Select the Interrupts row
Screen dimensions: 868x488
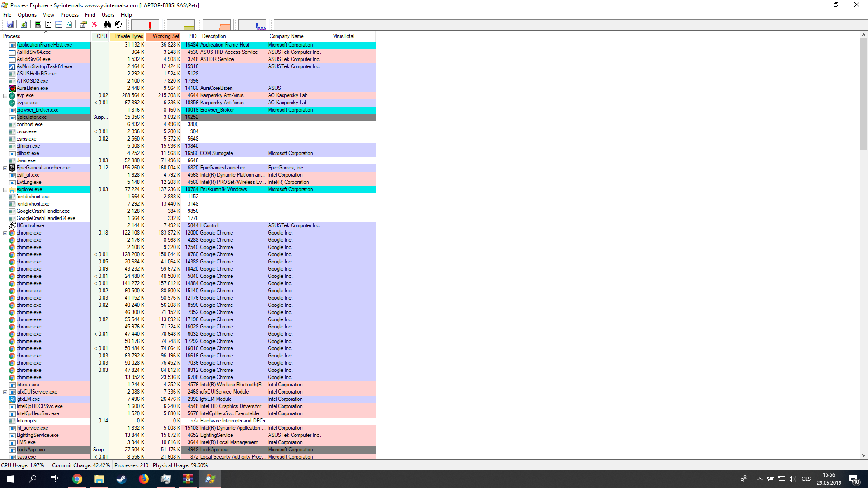188,421
